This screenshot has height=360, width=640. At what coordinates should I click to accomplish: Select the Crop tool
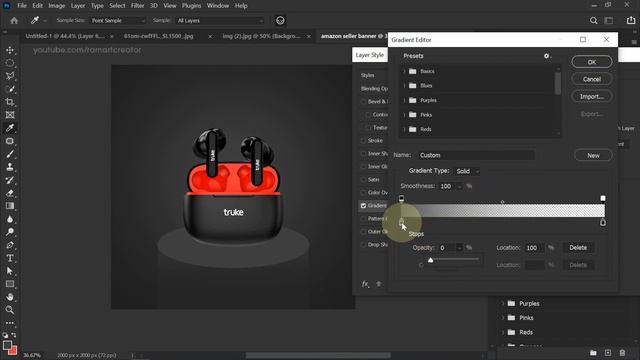point(10,102)
